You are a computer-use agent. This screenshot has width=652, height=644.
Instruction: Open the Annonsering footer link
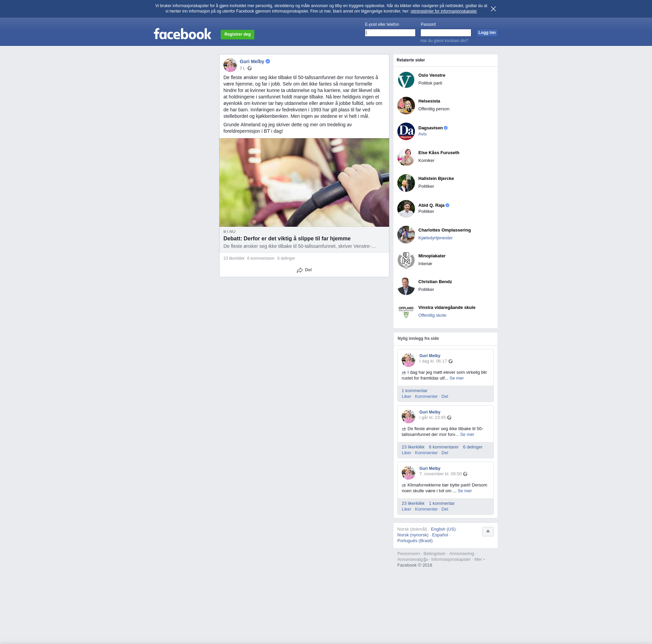tap(461, 554)
